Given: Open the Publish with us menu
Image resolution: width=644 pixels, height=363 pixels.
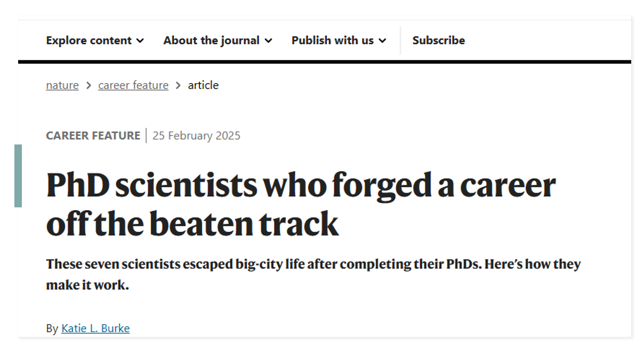Looking at the screenshot, I should point(332,41).
